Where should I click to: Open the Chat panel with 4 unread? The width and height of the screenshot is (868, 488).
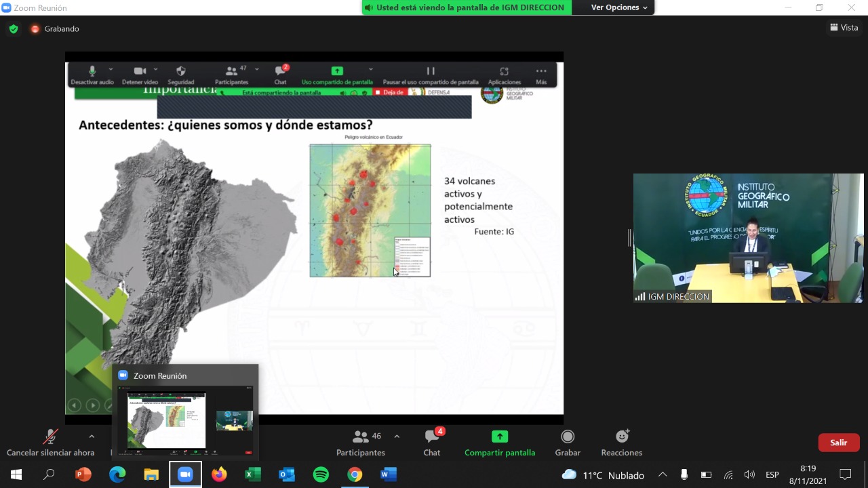(432, 443)
